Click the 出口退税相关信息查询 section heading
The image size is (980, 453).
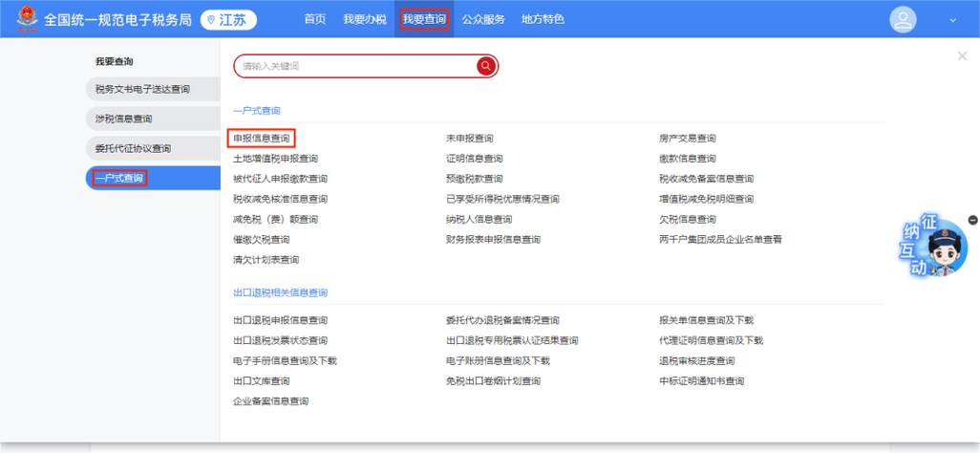coord(280,292)
